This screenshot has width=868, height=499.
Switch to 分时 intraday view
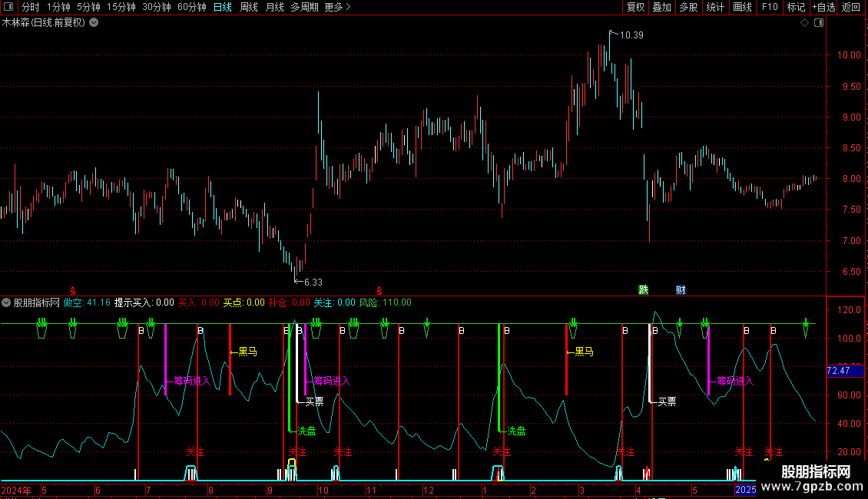pos(31,7)
